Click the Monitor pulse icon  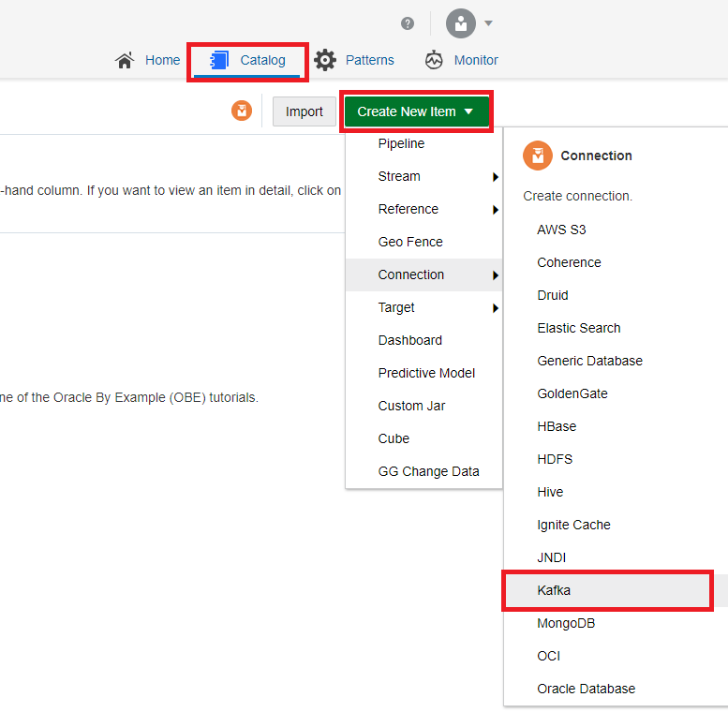[434, 60]
